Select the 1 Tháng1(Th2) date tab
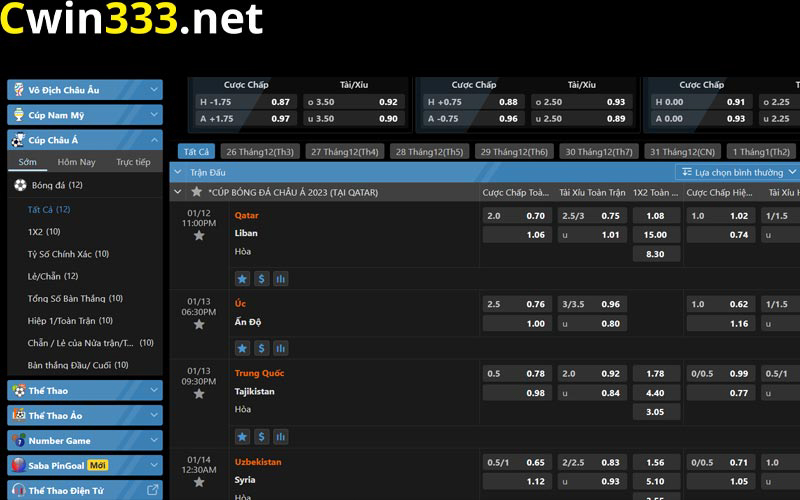800x500 pixels. coord(761,152)
